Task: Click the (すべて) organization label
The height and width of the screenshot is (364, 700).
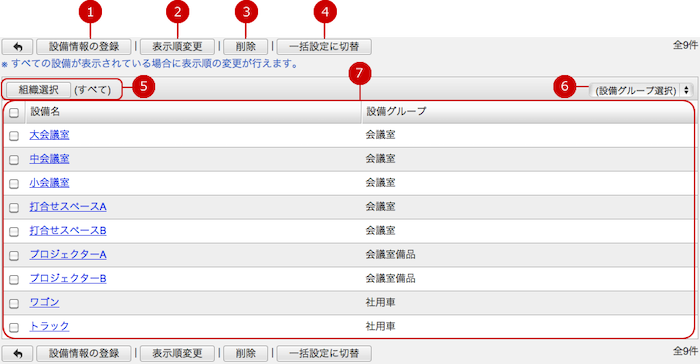Action: (93, 90)
